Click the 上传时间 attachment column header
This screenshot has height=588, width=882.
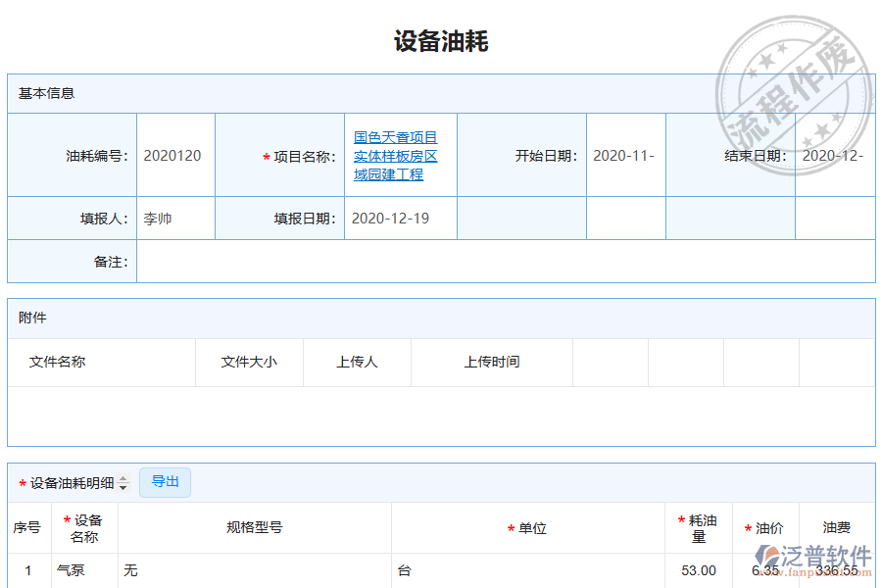pos(491,362)
